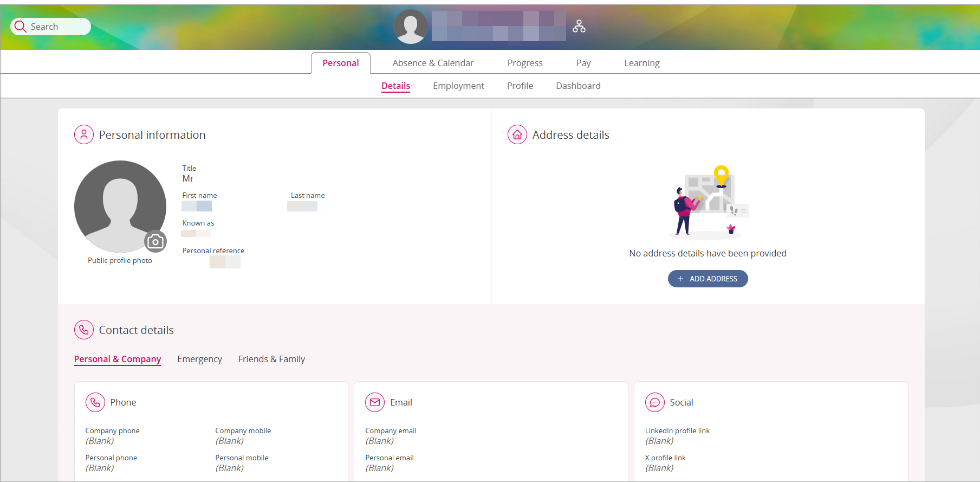Click the Phone card handset icon
The image size is (980, 482).
click(95, 402)
